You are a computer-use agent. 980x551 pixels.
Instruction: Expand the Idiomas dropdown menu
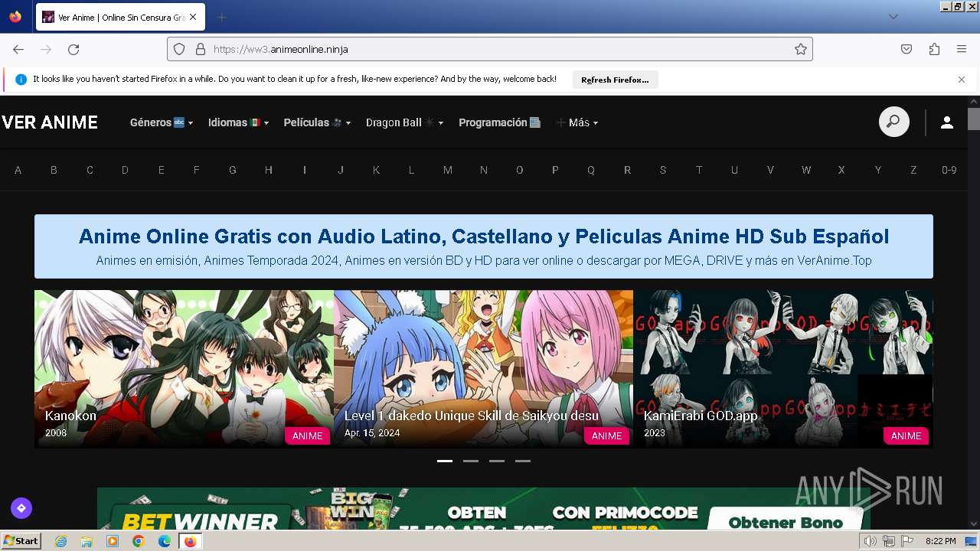coord(238,122)
